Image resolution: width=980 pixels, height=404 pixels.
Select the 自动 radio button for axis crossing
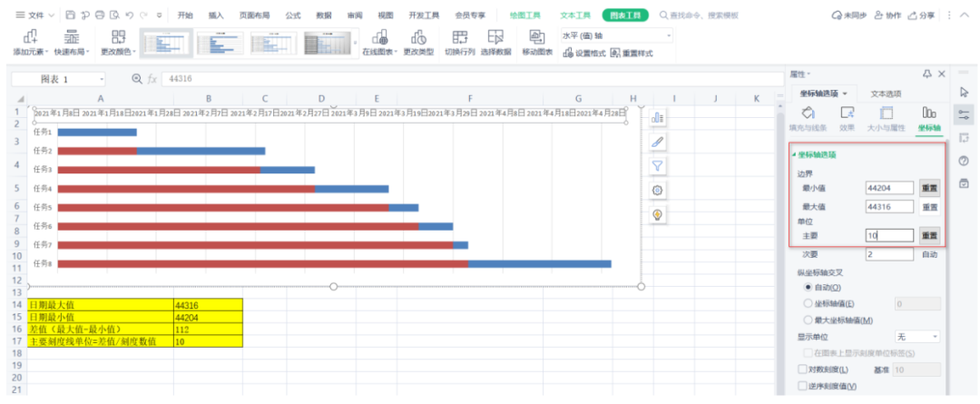tap(808, 287)
